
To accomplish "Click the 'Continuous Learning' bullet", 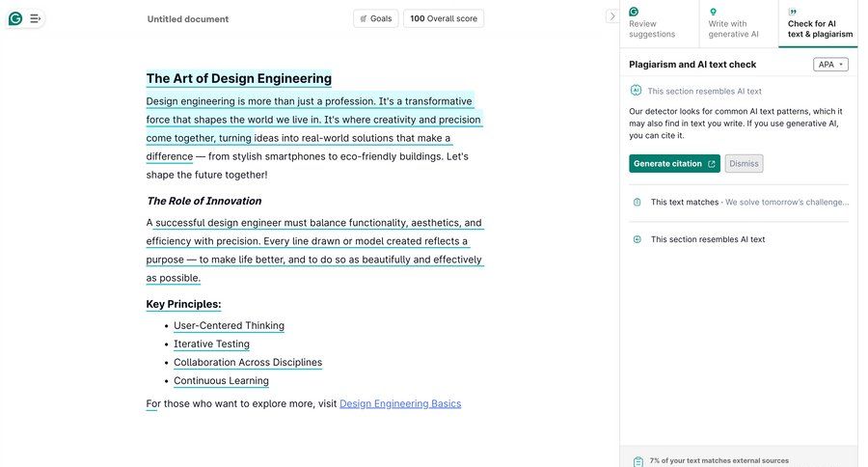I will click(221, 380).
